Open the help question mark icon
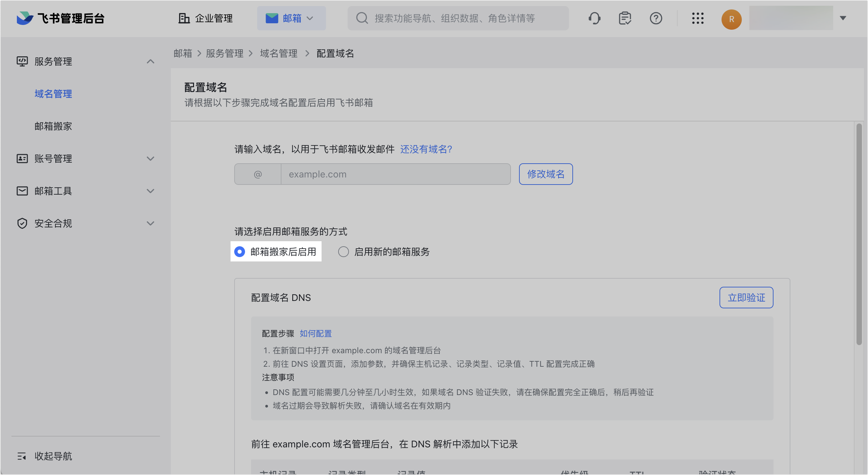 coord(656,18)
